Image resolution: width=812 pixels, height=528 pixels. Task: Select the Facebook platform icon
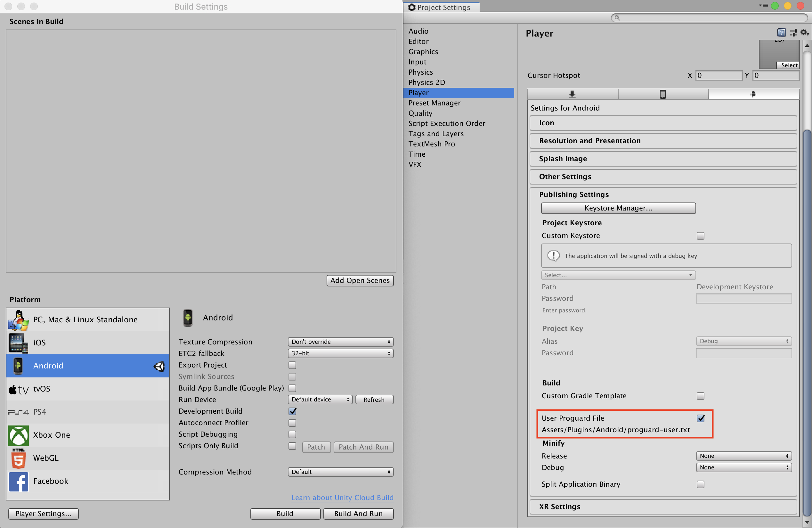click(x=18, y=480)
